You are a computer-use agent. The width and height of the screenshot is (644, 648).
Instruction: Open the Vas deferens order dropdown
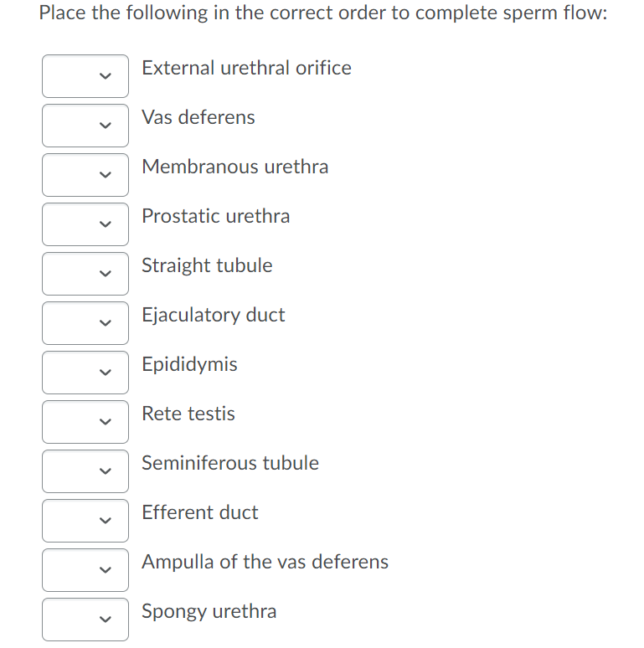pyautogui.click(x=85, y=126)
